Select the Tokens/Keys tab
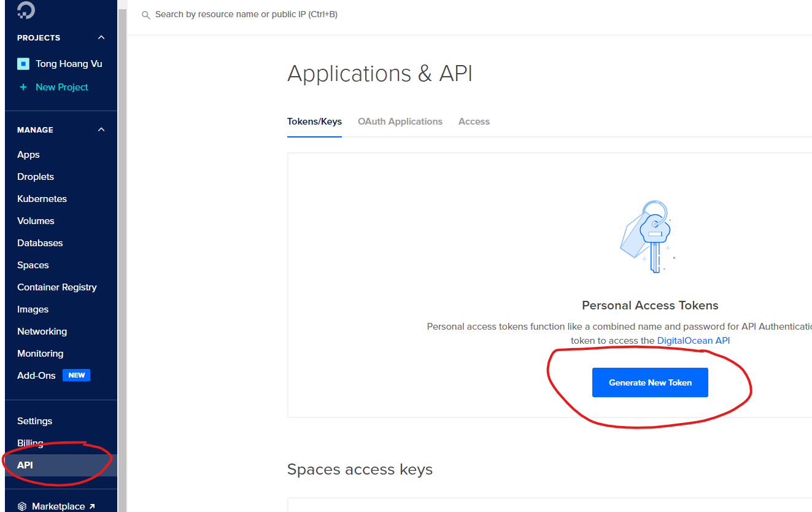This screenshot has width=812, height=512. point(314,122)
